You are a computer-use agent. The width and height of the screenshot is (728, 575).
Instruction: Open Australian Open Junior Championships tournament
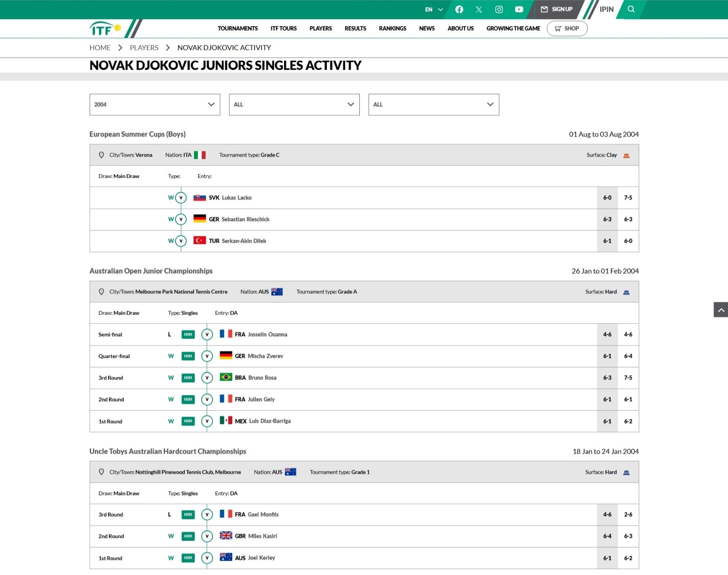[151, 271]
